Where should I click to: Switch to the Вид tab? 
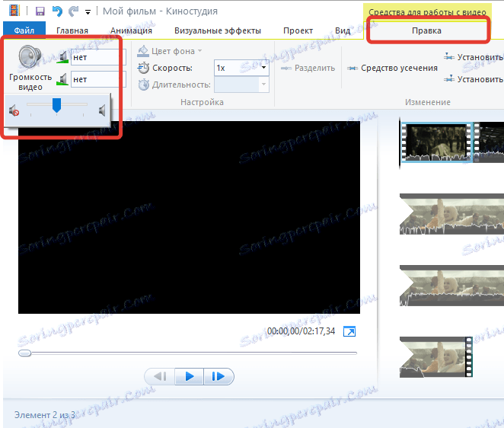click(x=343, y=30)
